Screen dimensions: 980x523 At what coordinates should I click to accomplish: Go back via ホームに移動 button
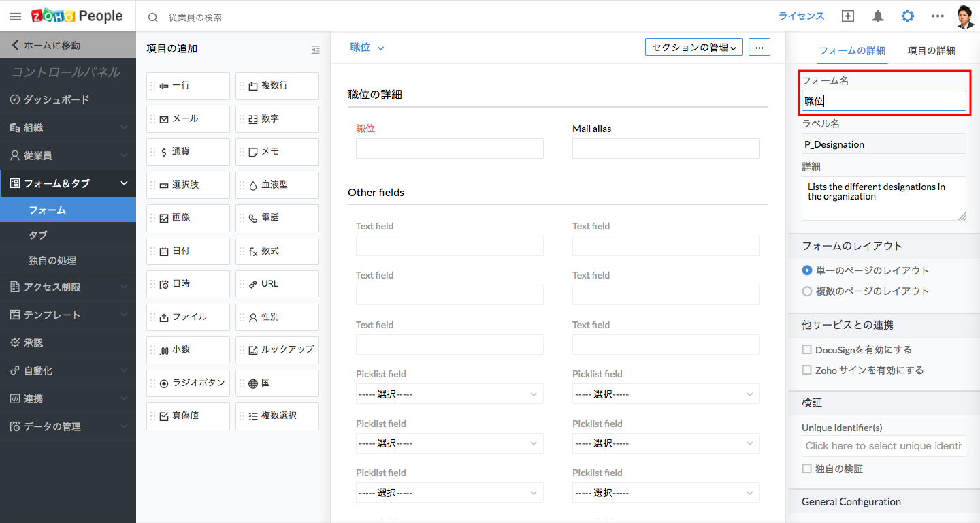pos(68,46)
